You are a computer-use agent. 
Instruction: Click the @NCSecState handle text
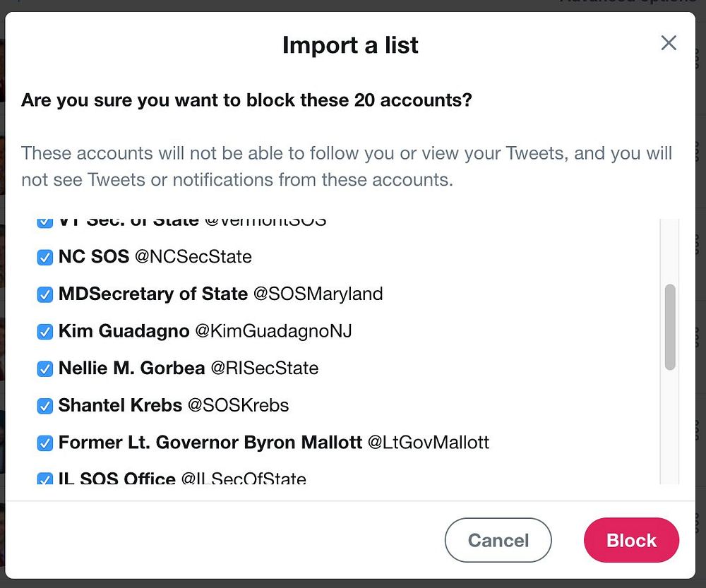coord(193,257)
